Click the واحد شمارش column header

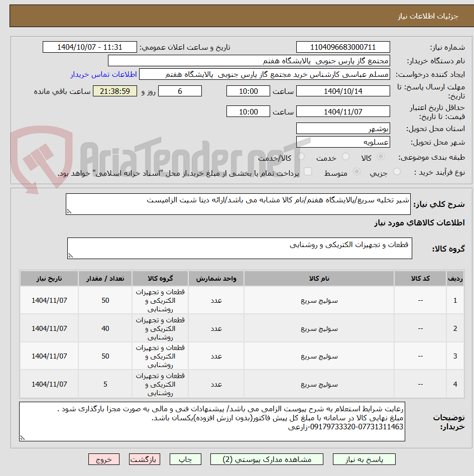coord(216,278)
